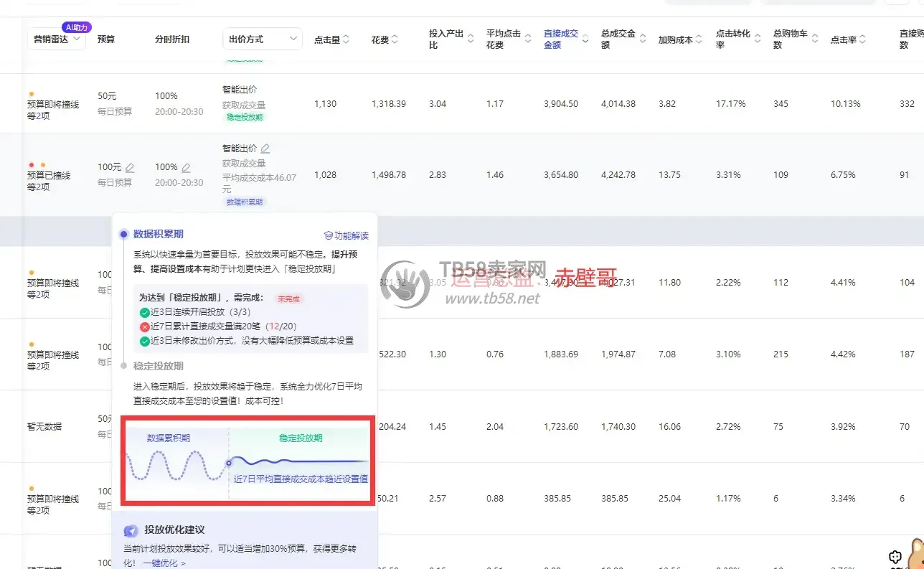Click the 分时折扣 column header

[172, 39]
